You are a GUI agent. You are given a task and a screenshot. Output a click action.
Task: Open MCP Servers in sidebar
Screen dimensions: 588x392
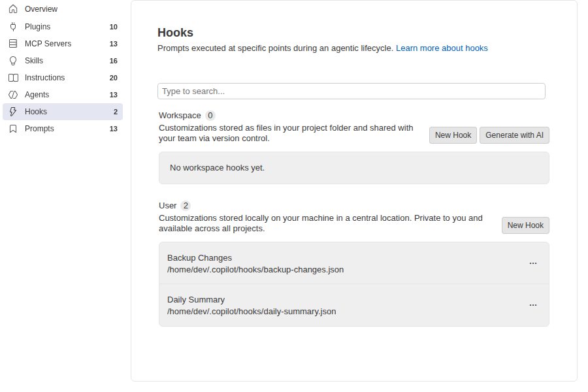(63, 44)
